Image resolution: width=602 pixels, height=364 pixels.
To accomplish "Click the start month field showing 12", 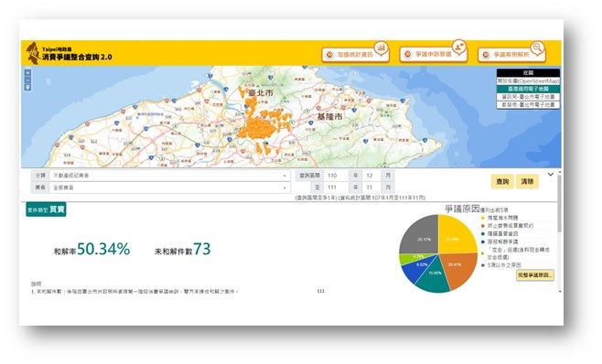I will point(372,176).
